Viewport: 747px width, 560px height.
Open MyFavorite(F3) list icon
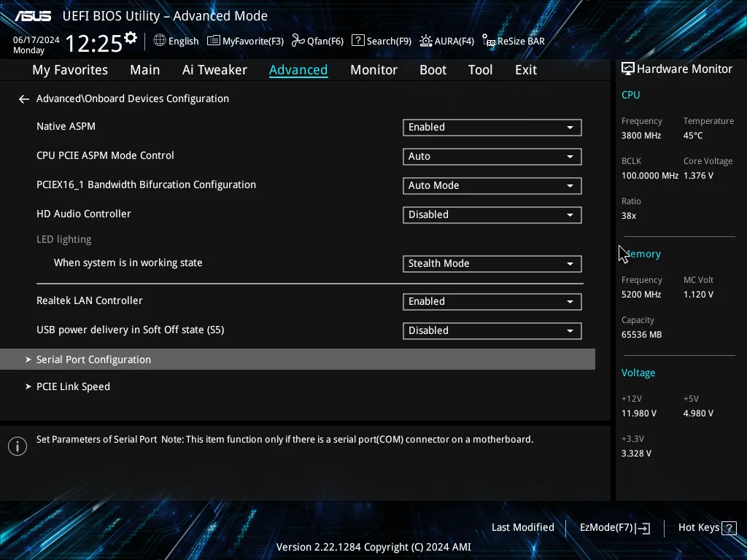[x=214, y=41]
